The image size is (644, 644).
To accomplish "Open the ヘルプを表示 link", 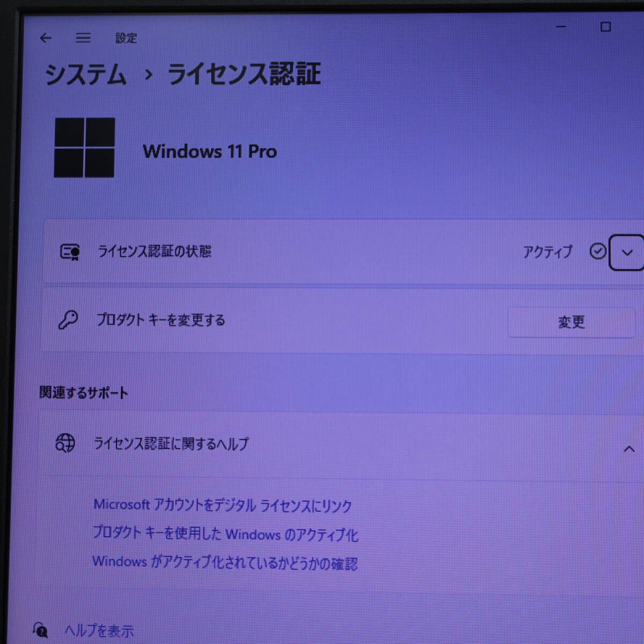I will tap(99, 630).
